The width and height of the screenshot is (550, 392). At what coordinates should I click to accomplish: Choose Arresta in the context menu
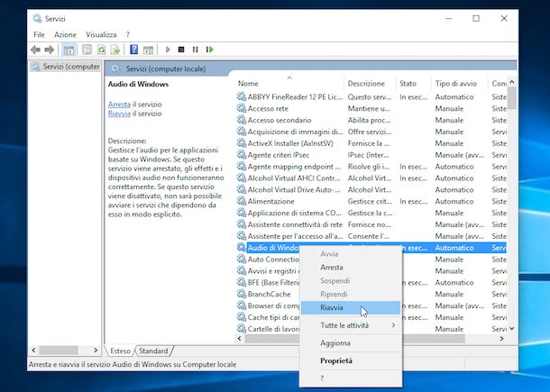tap(351, 267)
